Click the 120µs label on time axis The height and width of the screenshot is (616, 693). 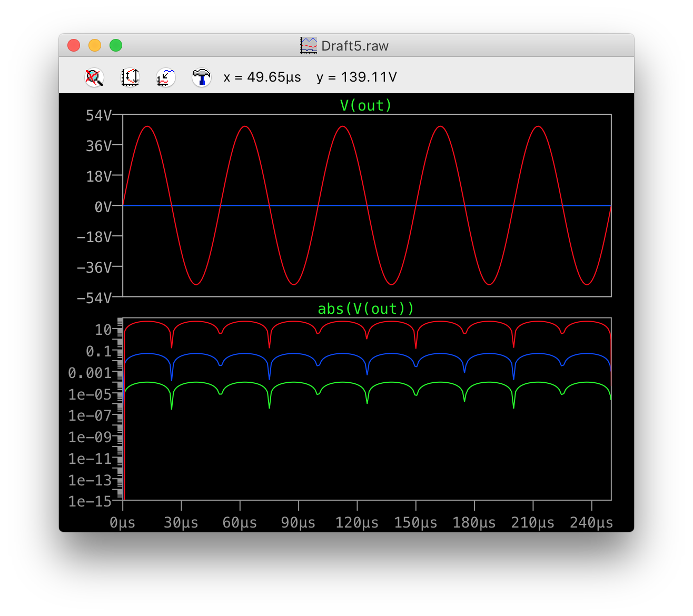357,523
